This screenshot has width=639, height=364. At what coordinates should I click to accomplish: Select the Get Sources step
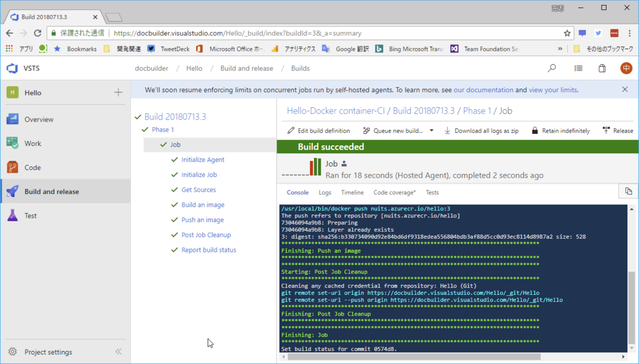(x=198, y=189)
